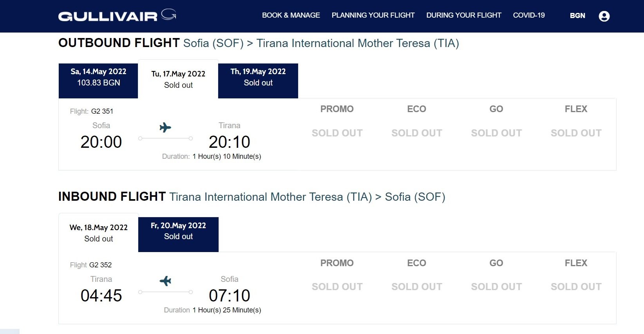Click the outbound PROMO fare sold out option
Image resolution: width=644 pixels, height=334 pixels.
point(337,133)
